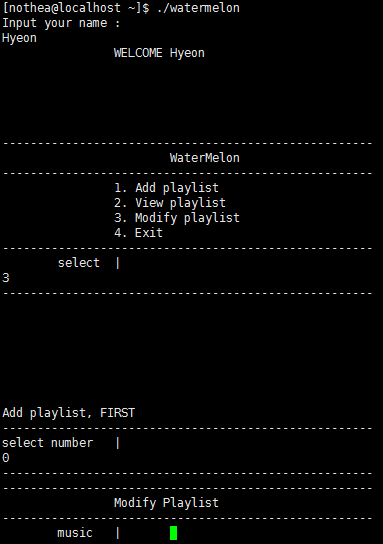Screen dimensions: 383x544
Task: Click the 'Input your name :' prompt
Action: coord(61,23)
